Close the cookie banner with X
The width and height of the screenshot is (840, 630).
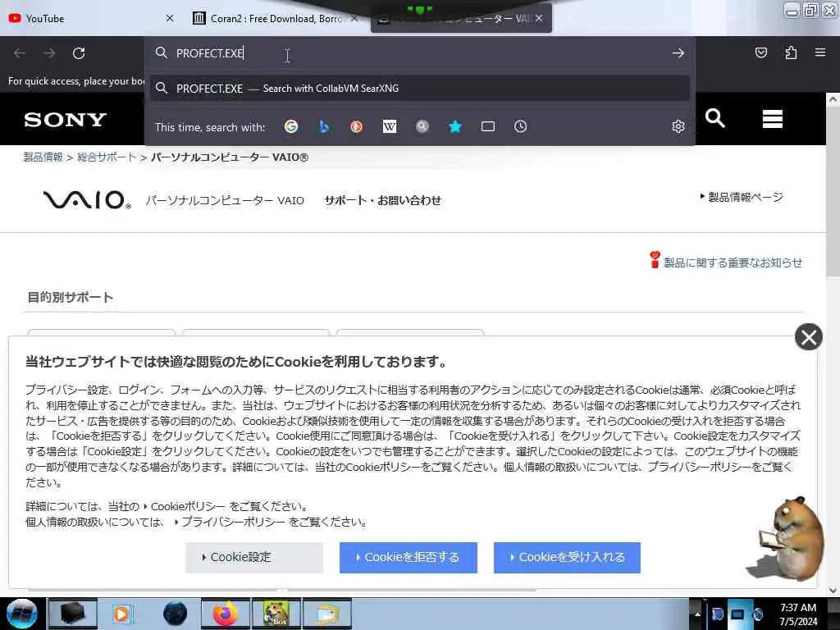808,337
